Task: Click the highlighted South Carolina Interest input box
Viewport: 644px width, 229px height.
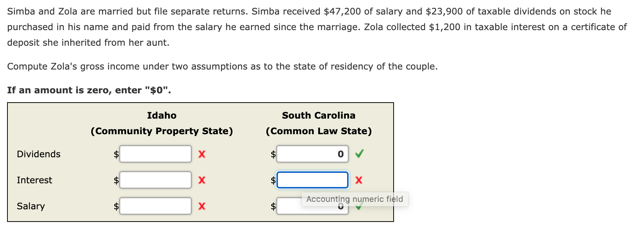Action: coord(312,180)
